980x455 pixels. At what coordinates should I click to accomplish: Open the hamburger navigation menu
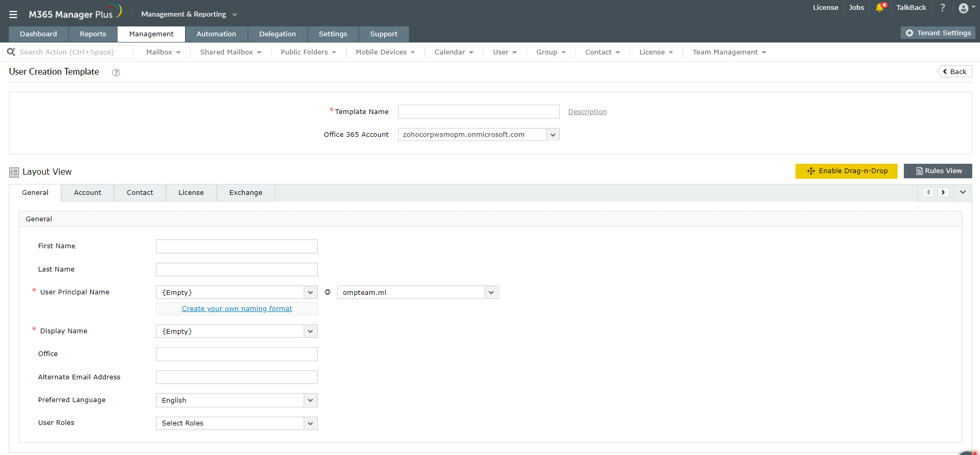tap(13, 15)
